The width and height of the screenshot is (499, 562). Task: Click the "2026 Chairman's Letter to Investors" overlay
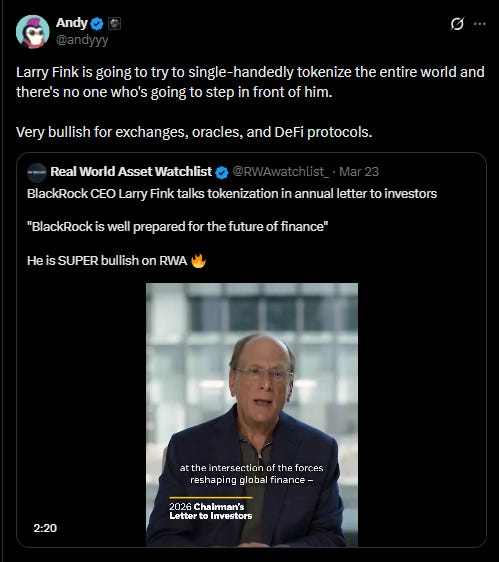[211, 511]
